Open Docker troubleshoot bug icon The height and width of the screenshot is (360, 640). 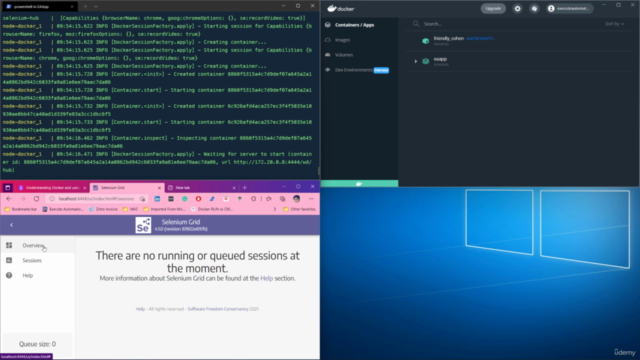tap(534, 9)
